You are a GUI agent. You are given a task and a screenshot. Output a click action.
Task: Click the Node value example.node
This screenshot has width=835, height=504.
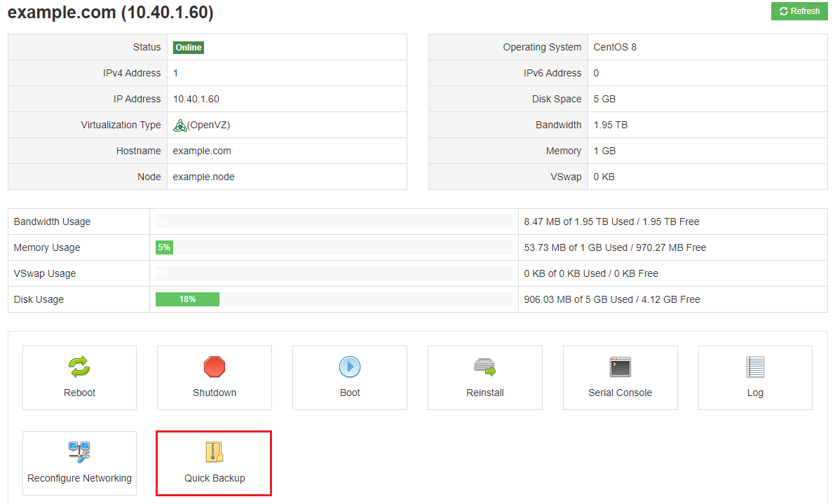203,177
